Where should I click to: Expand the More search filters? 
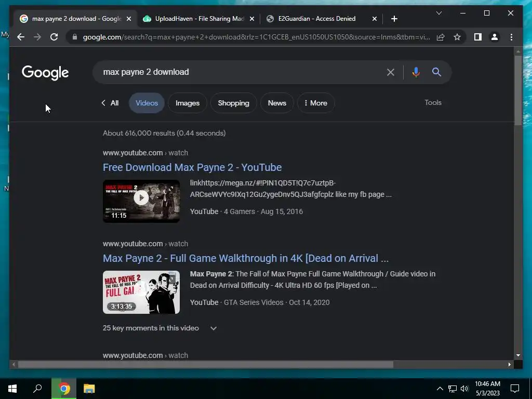point(316,103)
